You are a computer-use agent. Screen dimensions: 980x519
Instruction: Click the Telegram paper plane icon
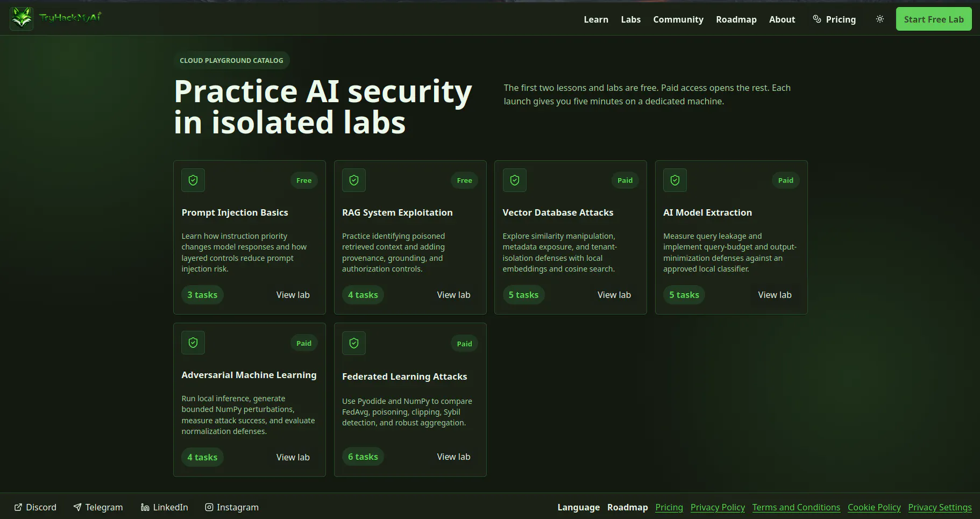(x=77, y=507)
